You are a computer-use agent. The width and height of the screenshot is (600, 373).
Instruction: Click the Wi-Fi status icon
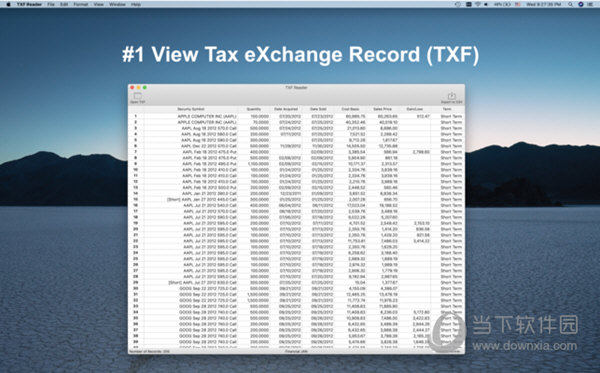(478, 4)
